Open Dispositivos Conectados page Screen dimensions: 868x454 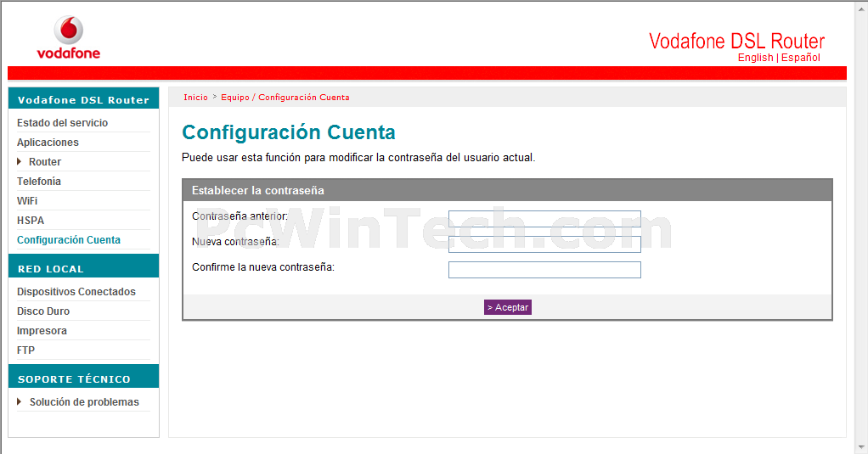76,291
